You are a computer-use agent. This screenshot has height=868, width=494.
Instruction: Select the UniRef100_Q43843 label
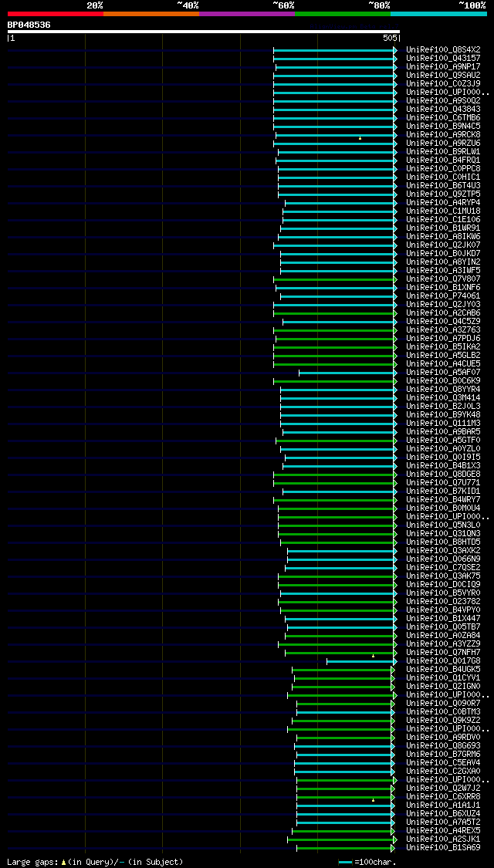[x=443, y=109]
